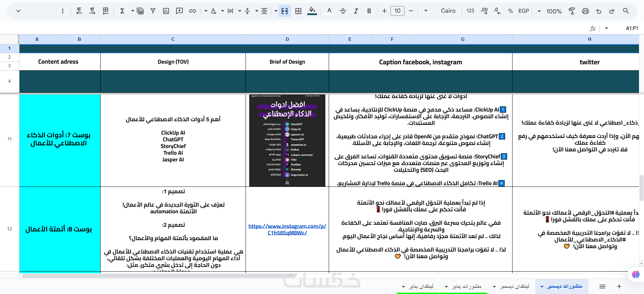Open the Gemini assistant icon

click(636, 275)
